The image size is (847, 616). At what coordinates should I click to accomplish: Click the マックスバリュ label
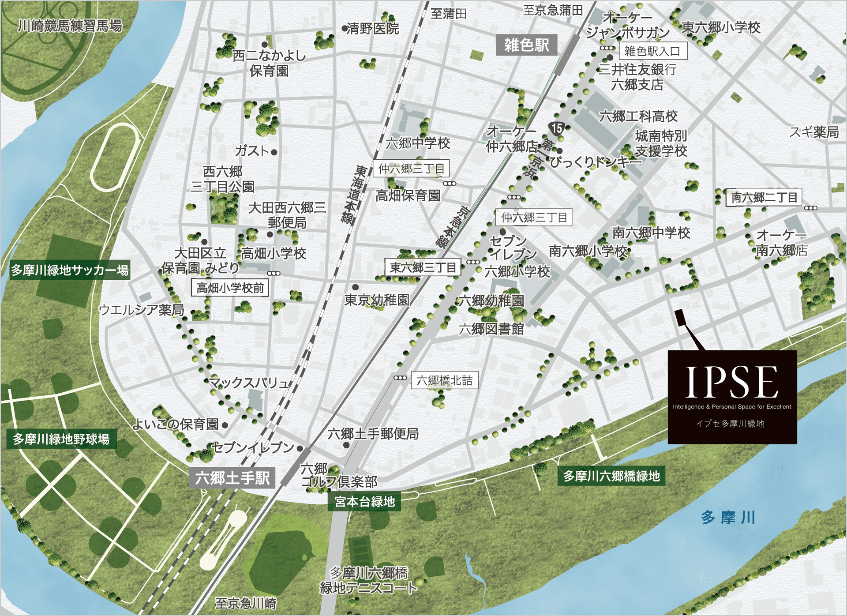point(248,383)
